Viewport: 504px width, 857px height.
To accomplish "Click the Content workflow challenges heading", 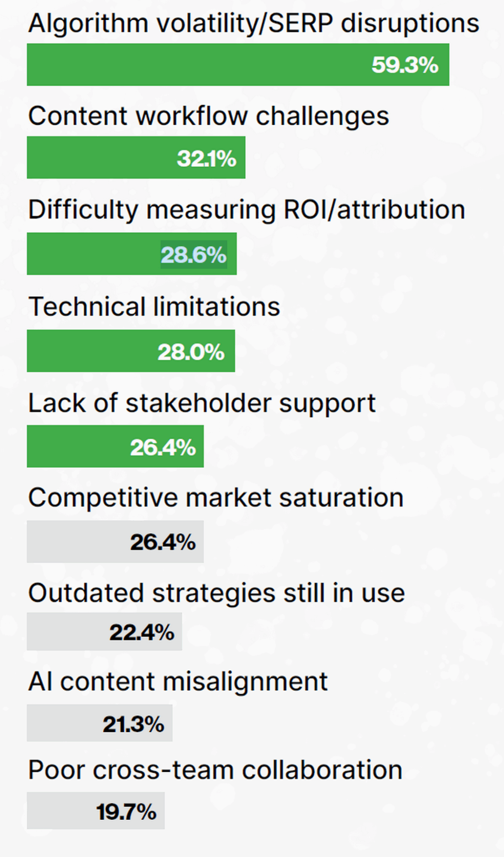I will (208, 116).
